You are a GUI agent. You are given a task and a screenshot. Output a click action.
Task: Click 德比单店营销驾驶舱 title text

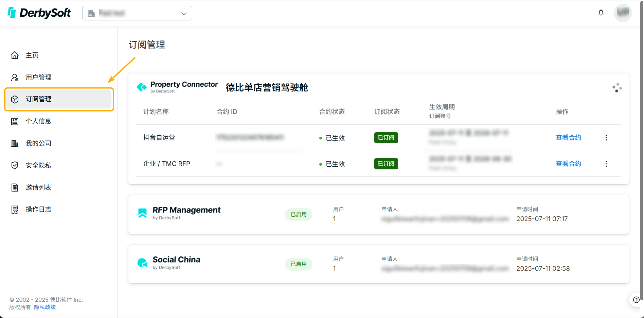tap(267, 87)
